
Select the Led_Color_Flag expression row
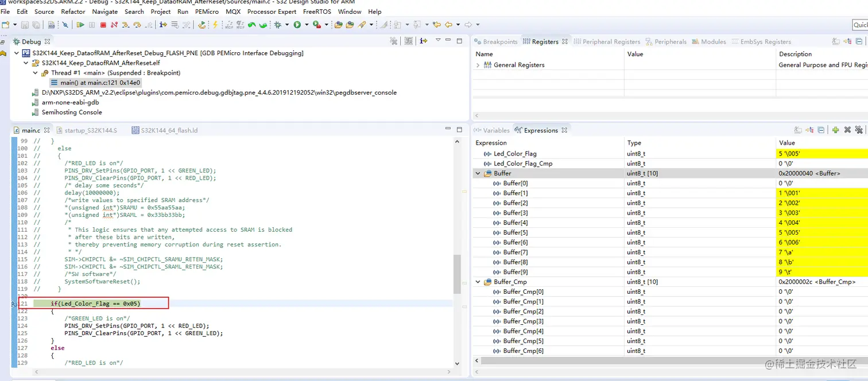pos(670,154)
